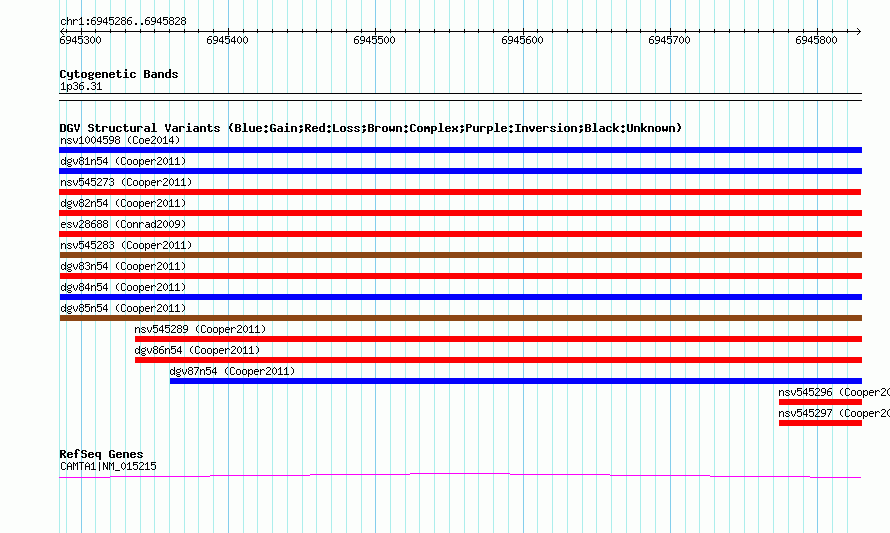This screenshot has height=533, width=890.
Task: Open dgv84n54 (Cooper2011) variant
Action: click(123, 287)
